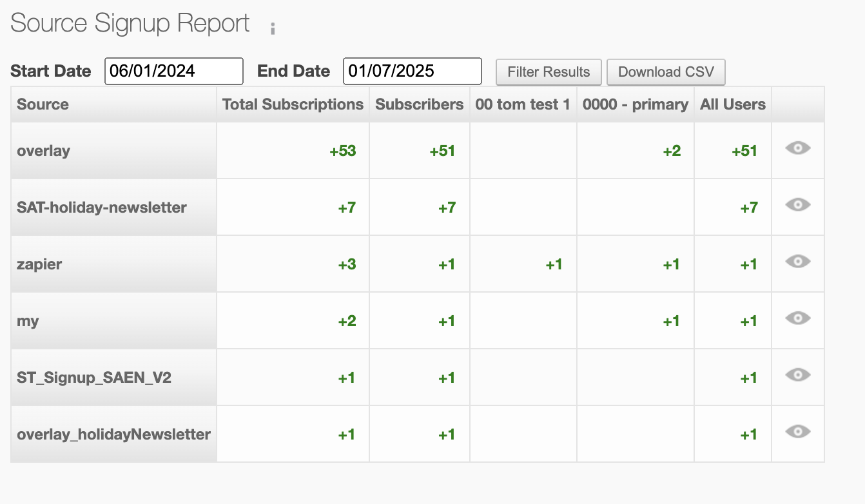The width and height of the screenshot is (865, 504).
Task: Focus the End Date field
Action: [x=412, y=71]
